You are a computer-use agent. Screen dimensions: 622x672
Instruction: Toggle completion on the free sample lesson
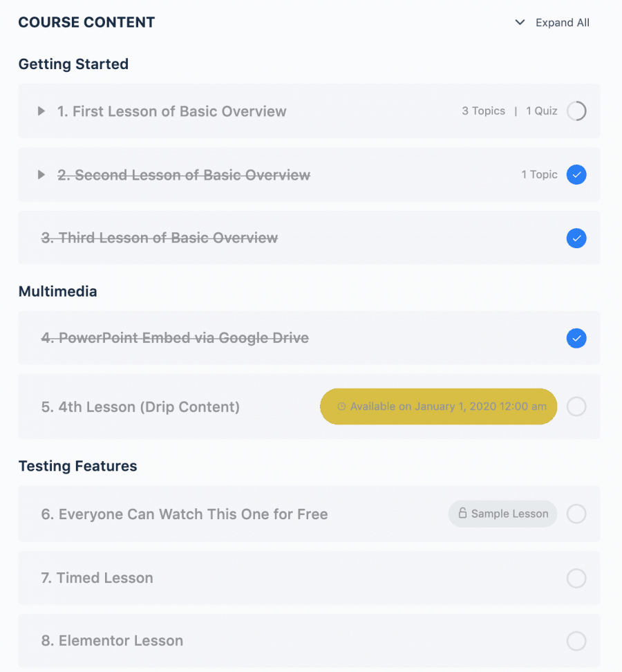[x=576, y=514]
